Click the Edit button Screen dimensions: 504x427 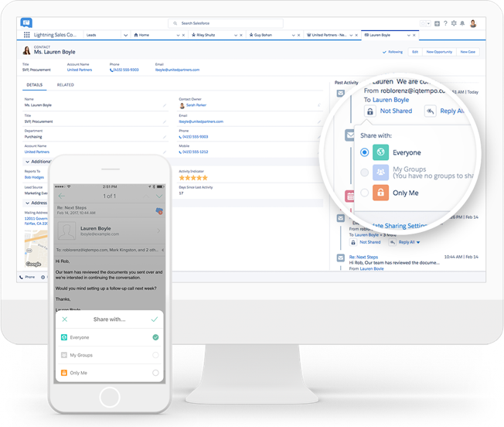415,52
